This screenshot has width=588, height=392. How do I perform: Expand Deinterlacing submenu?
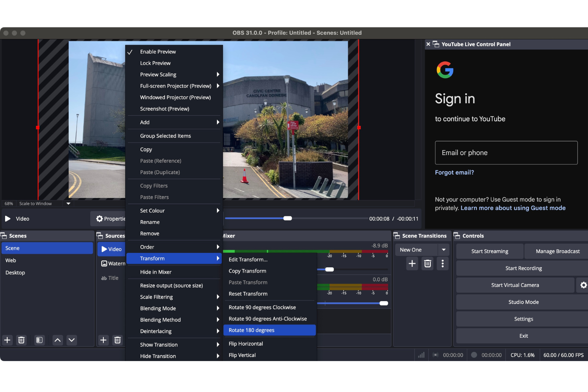point(174,331)
